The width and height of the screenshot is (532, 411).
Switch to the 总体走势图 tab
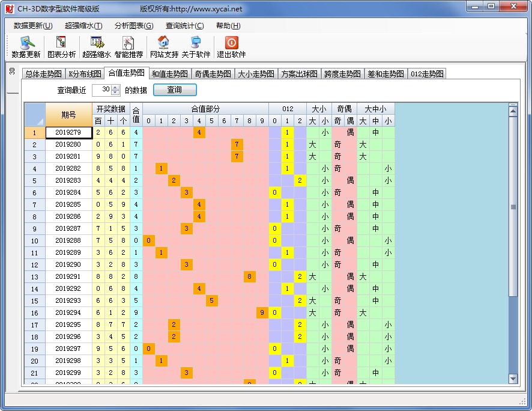(43, 74)
